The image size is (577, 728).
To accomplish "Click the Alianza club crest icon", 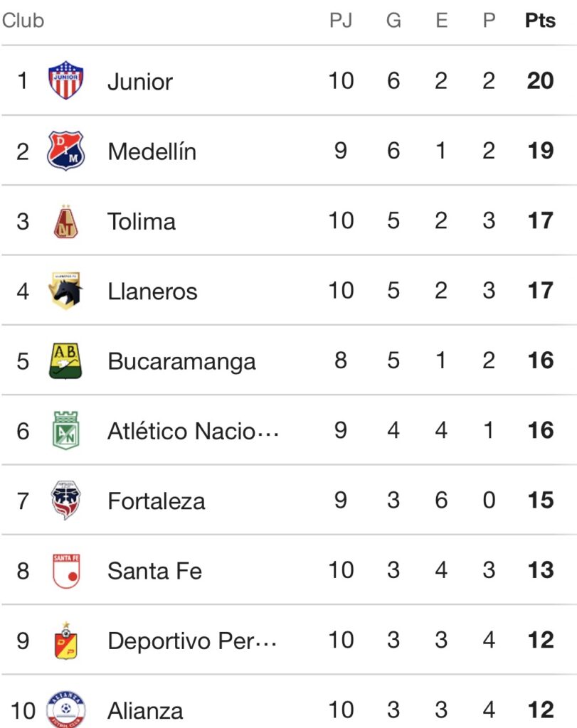I will point(65,709).
